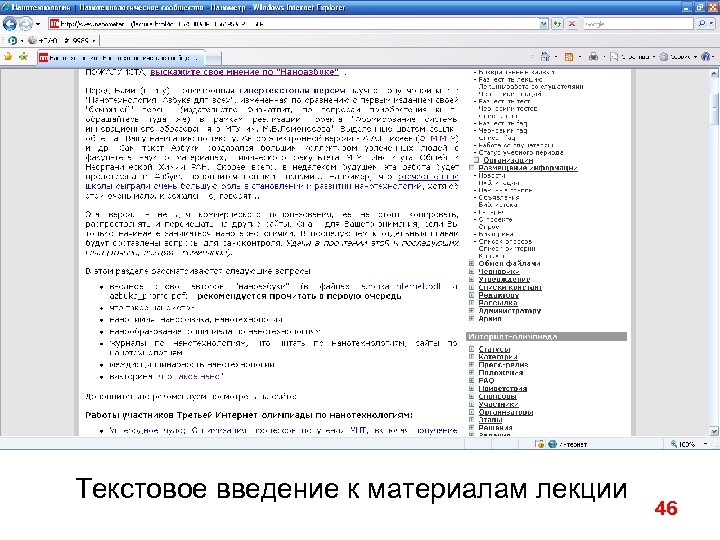
Task: Open the zoom level dropdown arrow in status bar
Action: (x=705, y=444)
